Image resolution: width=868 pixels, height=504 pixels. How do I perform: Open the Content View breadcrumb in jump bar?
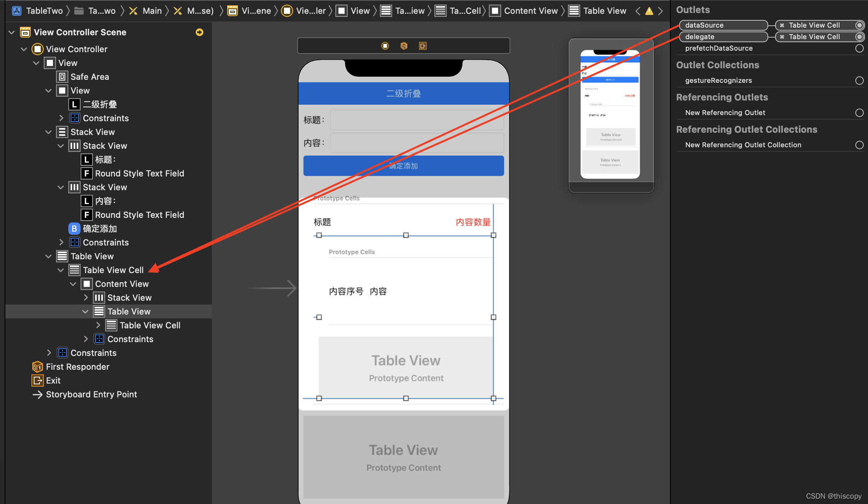530,11
